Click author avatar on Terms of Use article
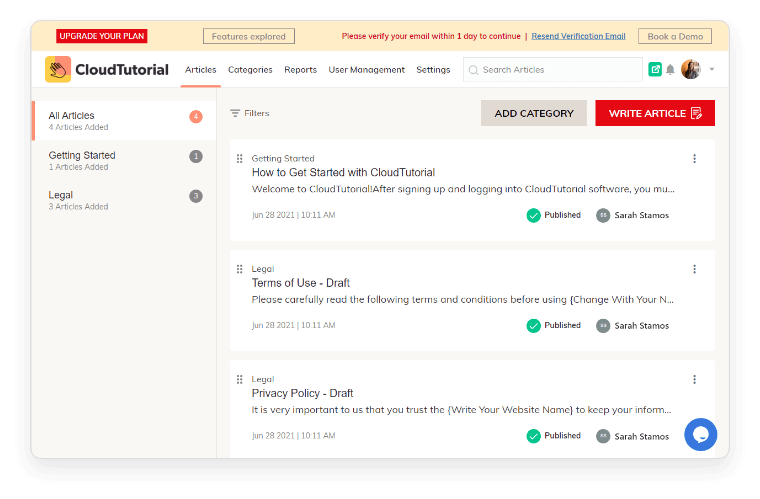 tap(602, 326)
